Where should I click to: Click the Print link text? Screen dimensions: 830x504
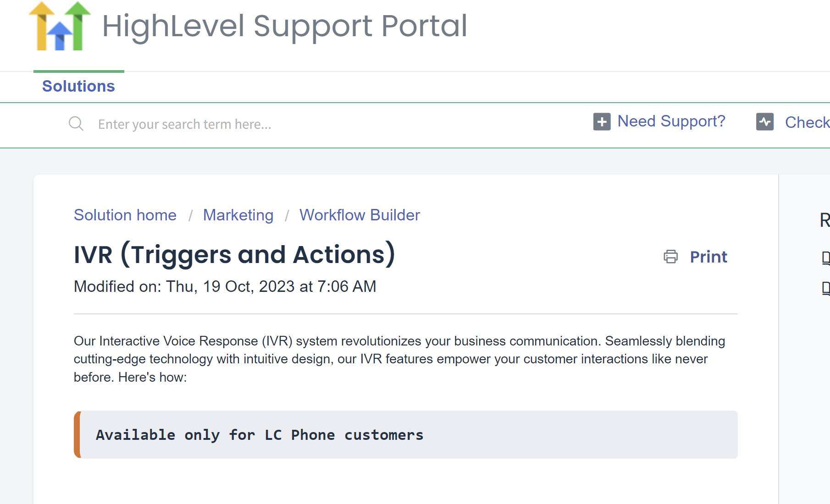point(708,257)
